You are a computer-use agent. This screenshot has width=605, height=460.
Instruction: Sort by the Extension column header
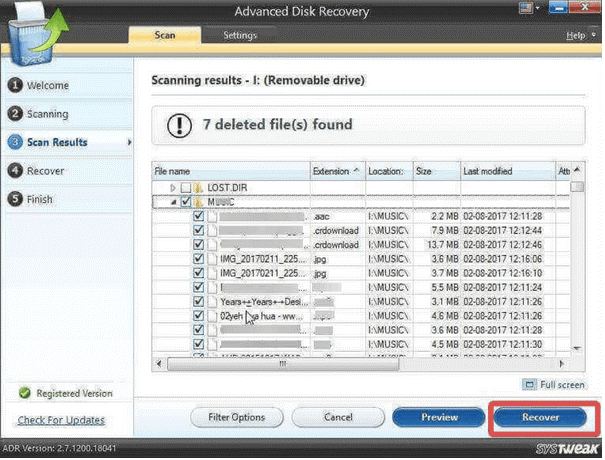(336, 171)
